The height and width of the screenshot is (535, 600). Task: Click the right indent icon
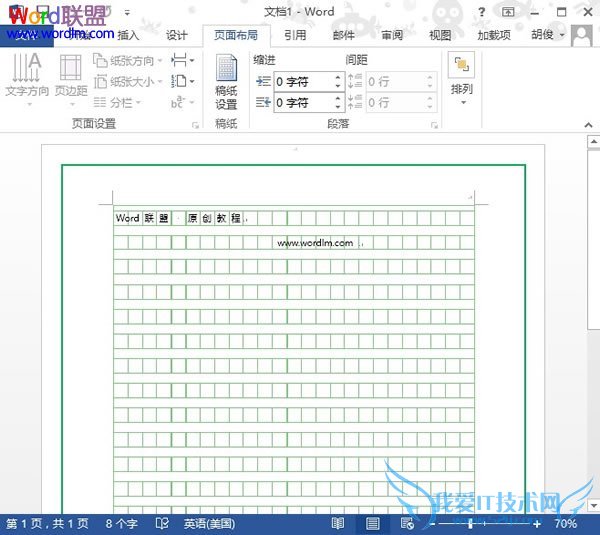[263, 102]
